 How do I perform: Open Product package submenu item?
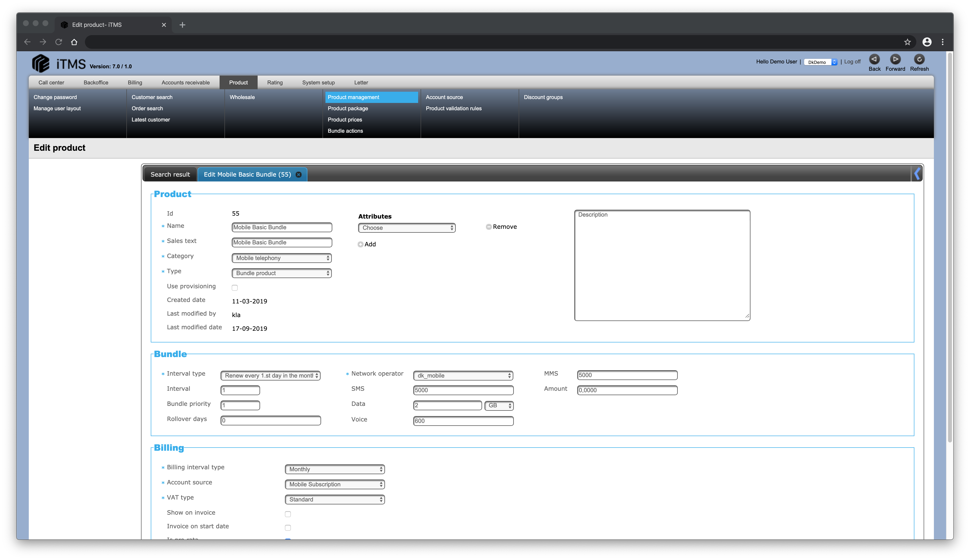pyautogui.click(x=348, y=109)
